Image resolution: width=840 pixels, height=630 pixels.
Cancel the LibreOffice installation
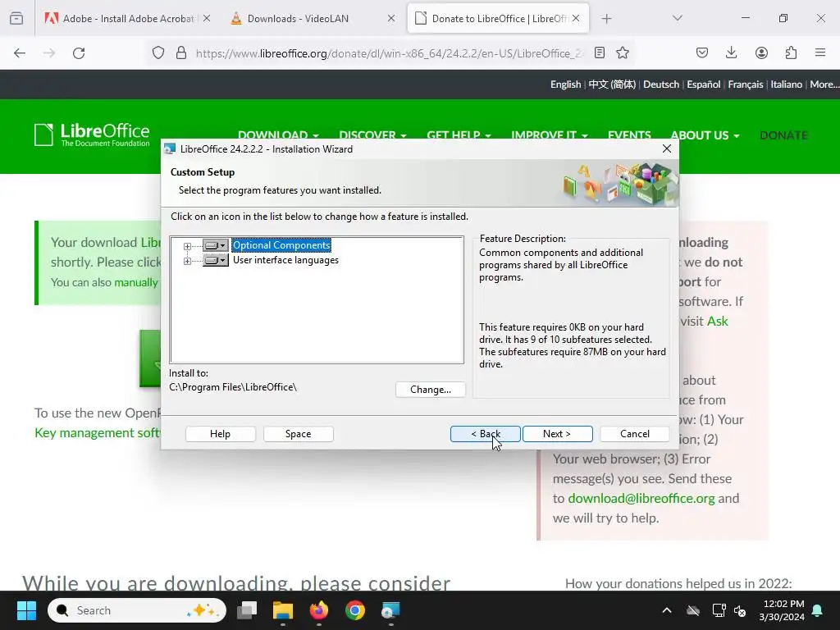635,434
